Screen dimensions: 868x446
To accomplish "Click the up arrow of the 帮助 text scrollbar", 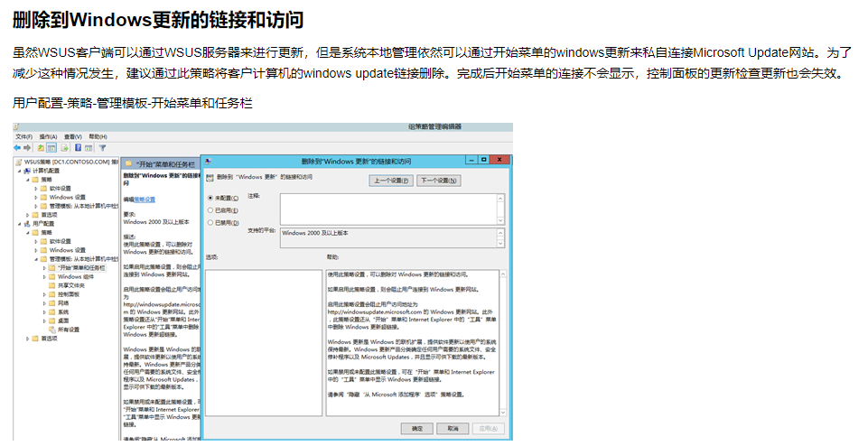I will point(503,274).
